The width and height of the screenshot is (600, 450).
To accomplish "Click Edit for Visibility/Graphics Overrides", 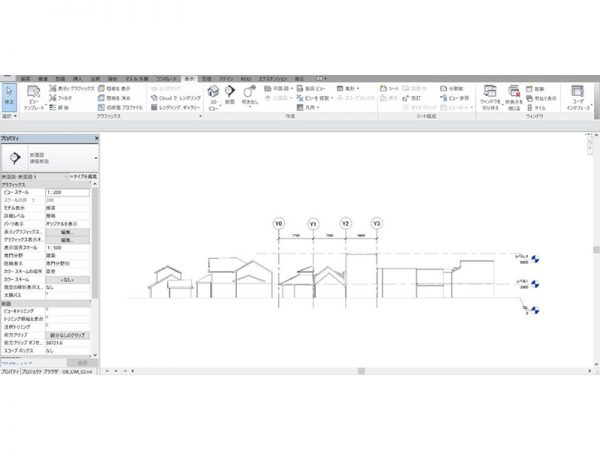I will point(67,232).
